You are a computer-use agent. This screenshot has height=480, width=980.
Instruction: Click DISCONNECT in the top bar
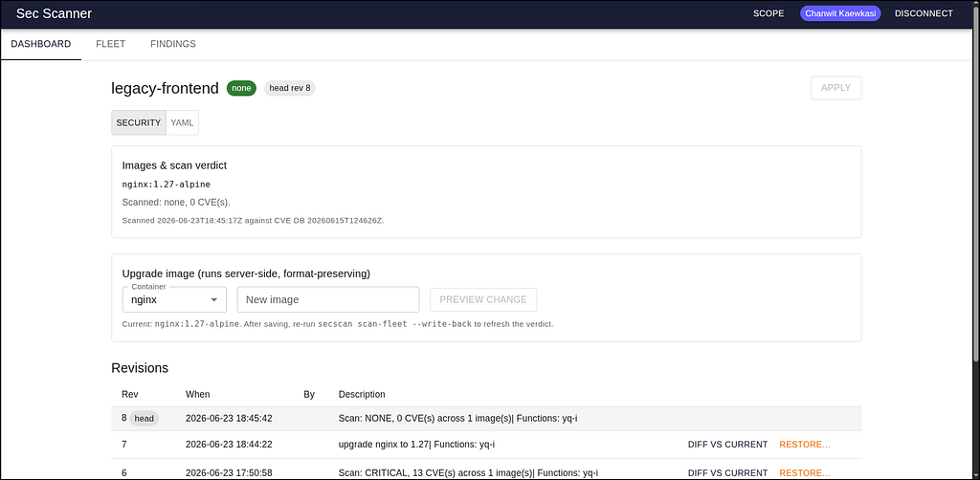(x=924, y=13)
